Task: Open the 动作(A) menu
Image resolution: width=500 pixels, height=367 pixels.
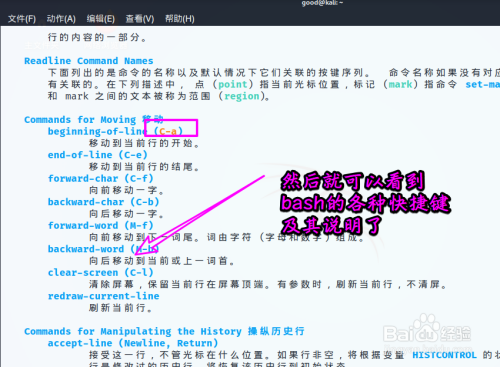Action: coord(61,19)
